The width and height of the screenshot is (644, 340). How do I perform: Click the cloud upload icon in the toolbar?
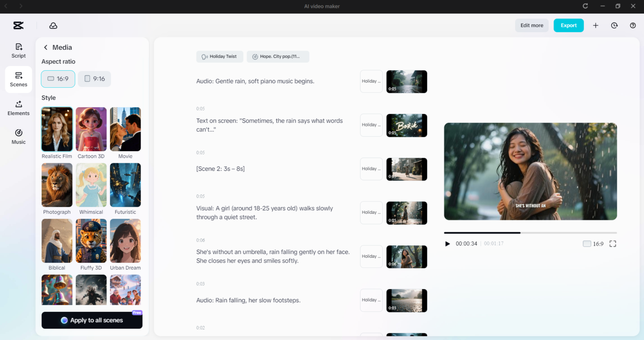tap(53, 25)
